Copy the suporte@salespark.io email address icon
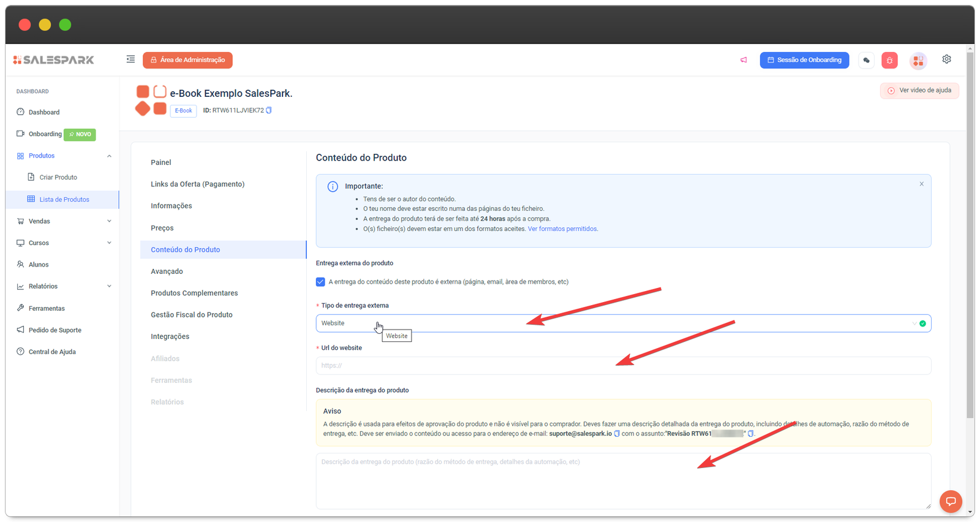The image size is (980, 522). [617, 434]
